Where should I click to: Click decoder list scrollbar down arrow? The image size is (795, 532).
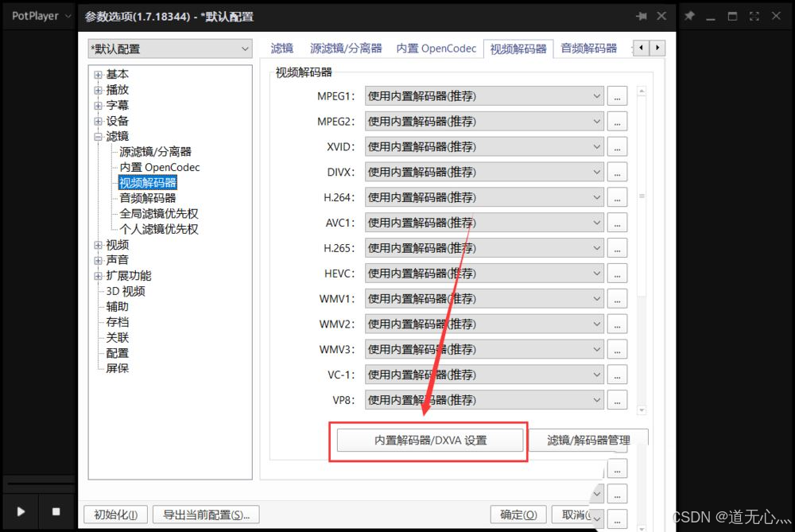642,410
